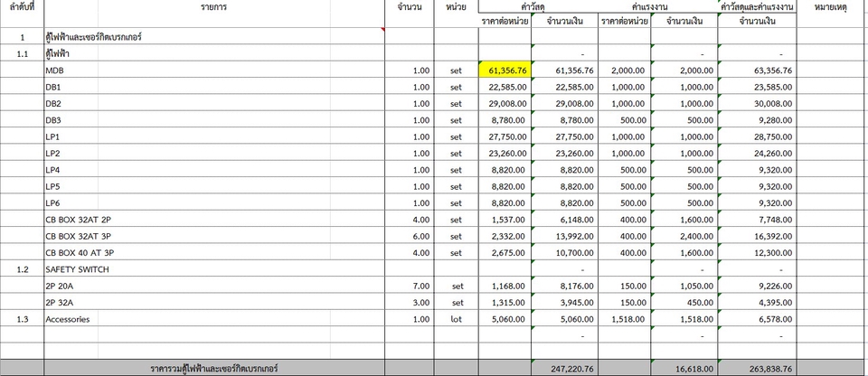Click the รายการ column header

click(x=214, y=7)
